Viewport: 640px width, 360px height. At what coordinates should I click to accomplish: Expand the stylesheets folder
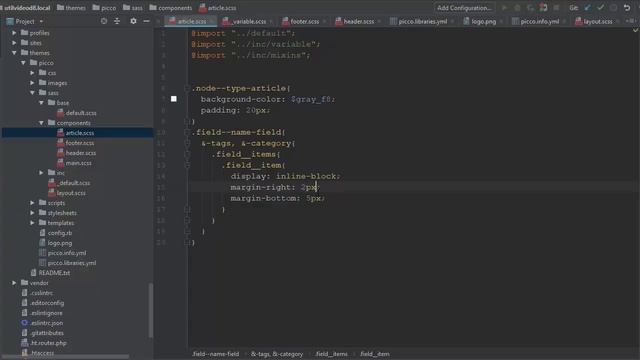click(32, 213)
